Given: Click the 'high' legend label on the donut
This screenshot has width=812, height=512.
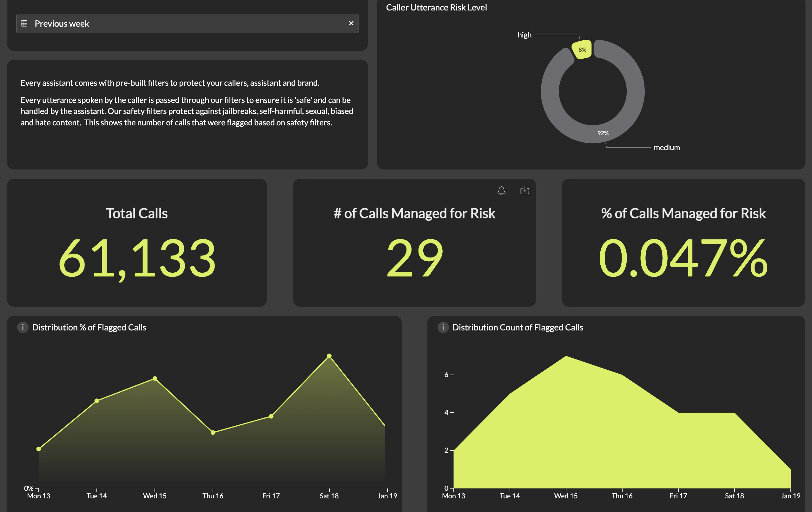Looking at the screenshot, I should 525,34.
